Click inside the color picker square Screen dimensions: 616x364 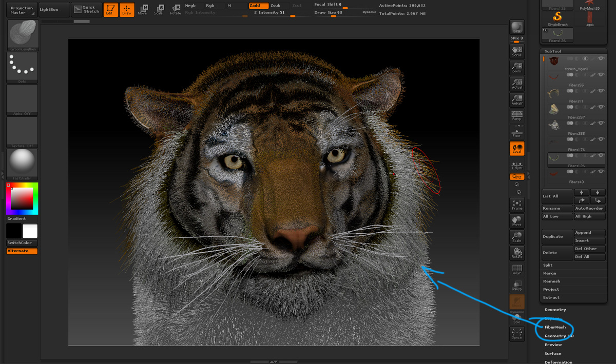[x=22, y=199]
